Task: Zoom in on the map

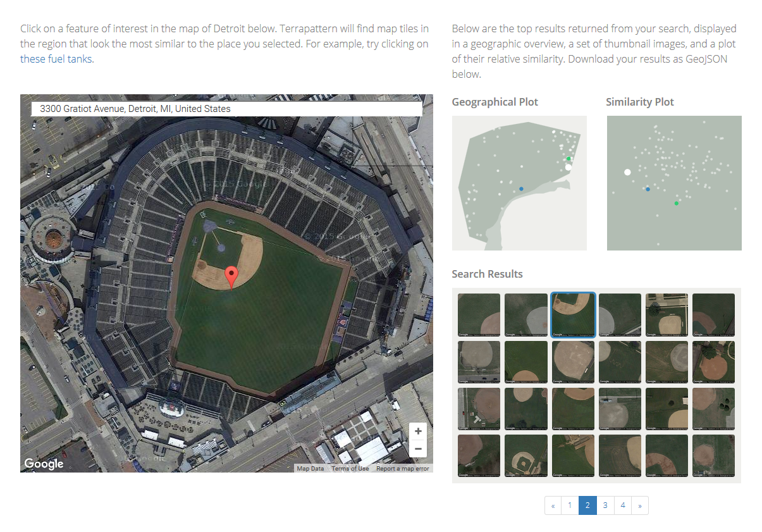Action: pos(417,431)
